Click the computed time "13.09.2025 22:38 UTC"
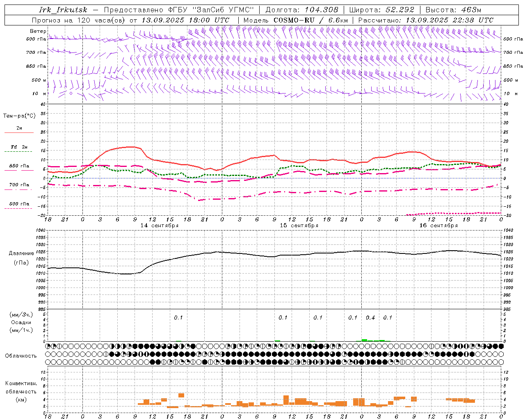The width and height of the screenshot is (525, 420). [449, 20]
